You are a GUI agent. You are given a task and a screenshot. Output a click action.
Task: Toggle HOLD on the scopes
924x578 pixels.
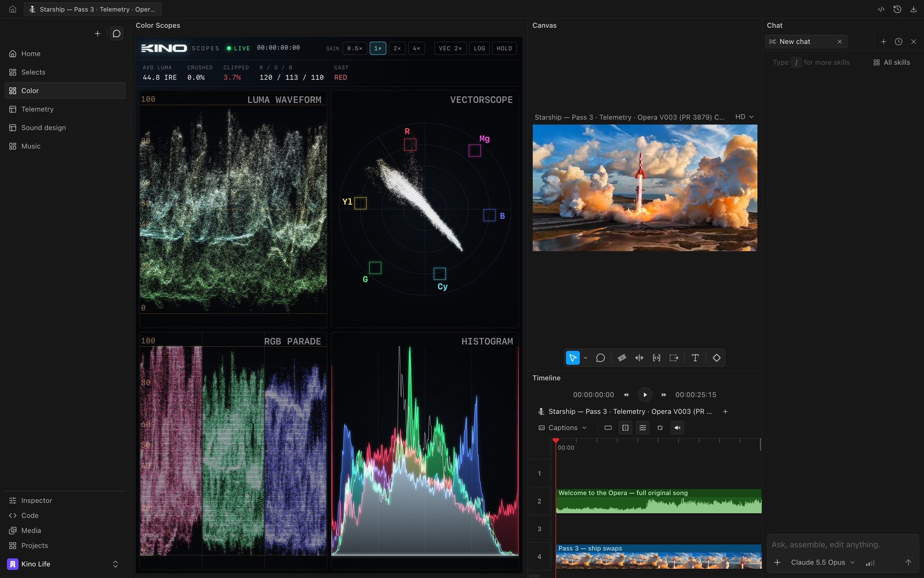(504, 48)
